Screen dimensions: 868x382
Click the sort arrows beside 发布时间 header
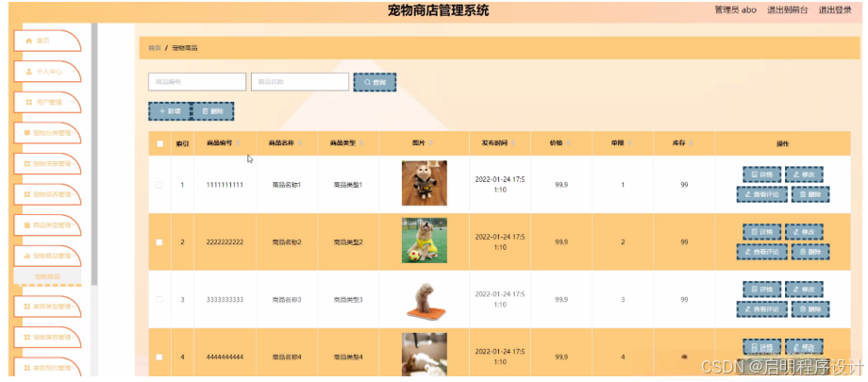tap(512, 143)
